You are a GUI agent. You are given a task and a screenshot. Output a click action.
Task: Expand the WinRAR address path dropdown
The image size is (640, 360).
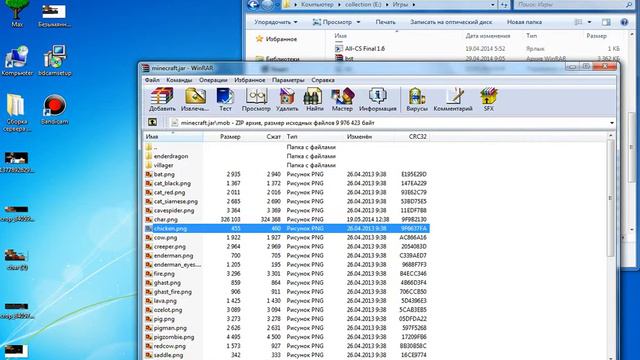611,123
